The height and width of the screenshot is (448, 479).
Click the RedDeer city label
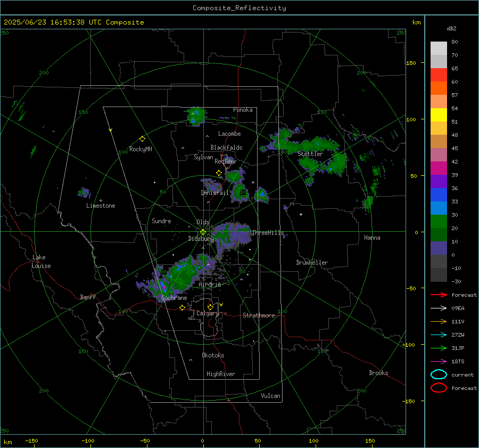coord(226,161)
